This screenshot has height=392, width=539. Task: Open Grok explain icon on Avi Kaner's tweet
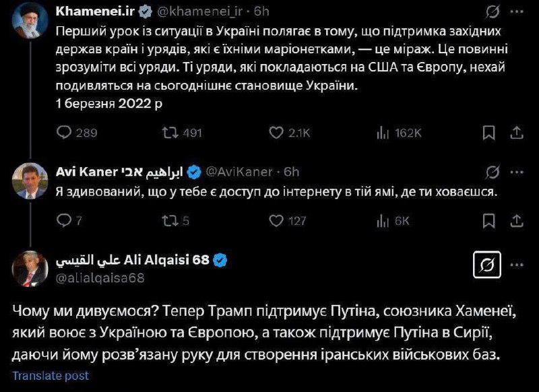click(493, 170)
